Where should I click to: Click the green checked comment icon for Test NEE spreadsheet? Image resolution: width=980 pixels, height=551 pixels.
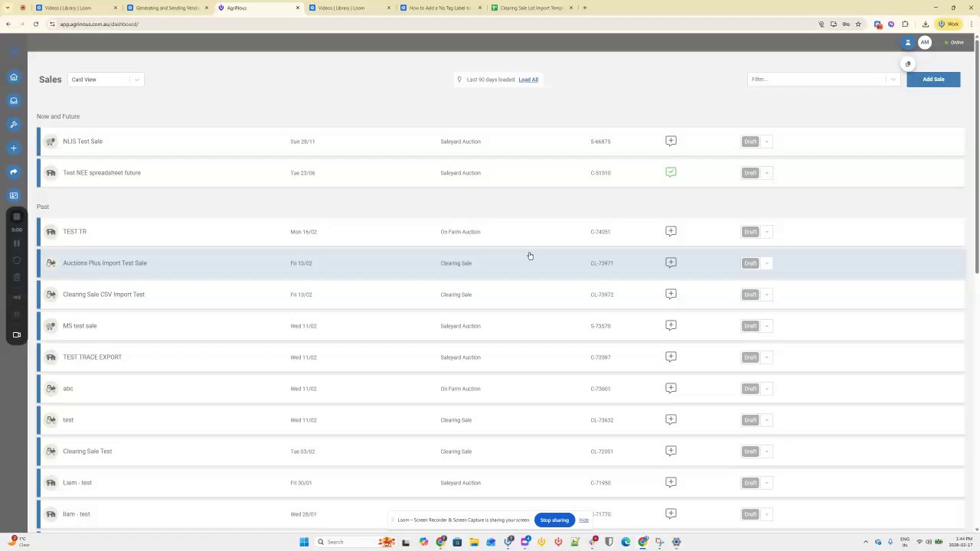click(x=671, y=172)
